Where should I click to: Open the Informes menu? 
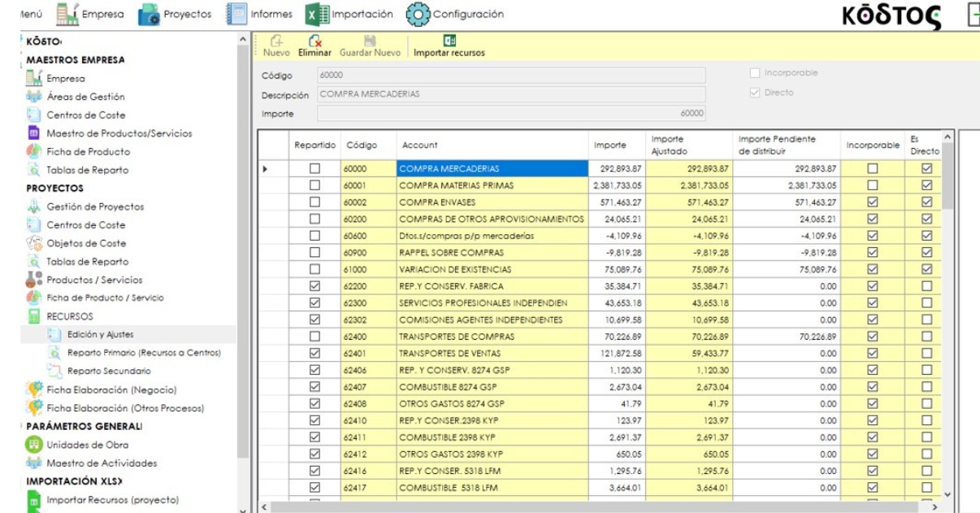[x=261, y=15]
